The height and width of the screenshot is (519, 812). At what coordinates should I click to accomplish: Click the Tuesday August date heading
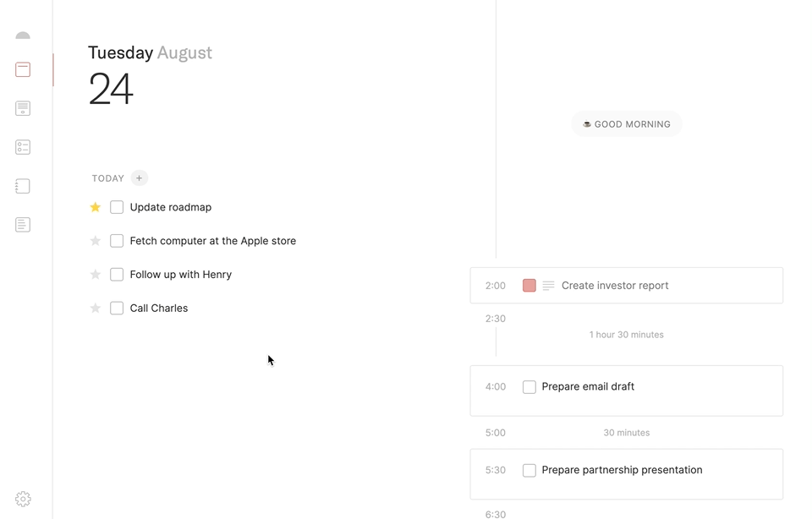point(150,52)
